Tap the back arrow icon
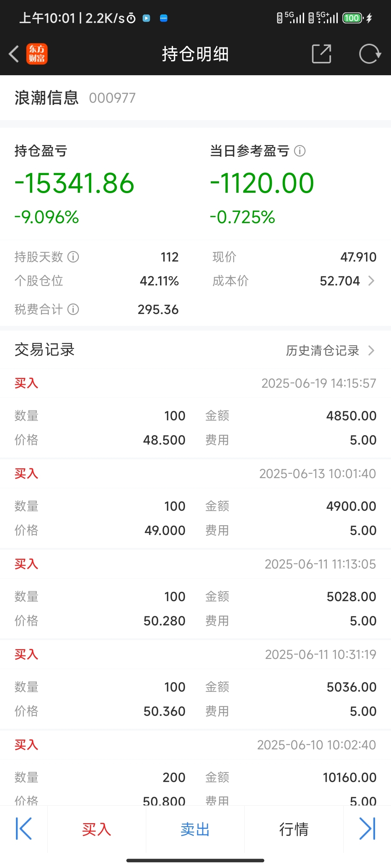The image size is (391, 868). click(x=14, y=54)
